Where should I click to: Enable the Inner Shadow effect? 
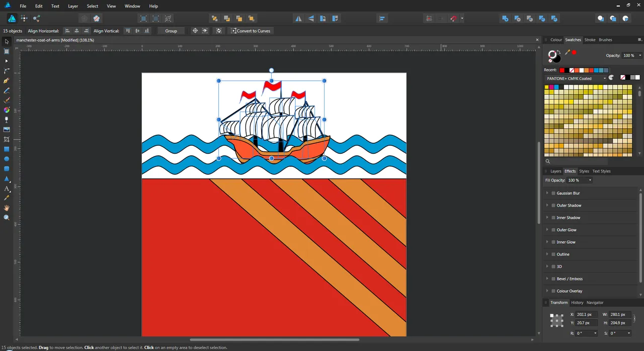[x=553, y=218]
